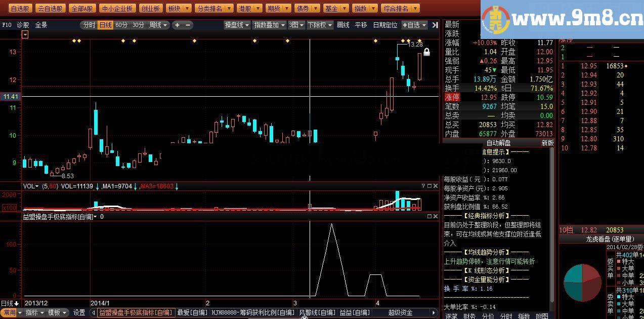Open help for the VOL panel
The image size is (644, 319).
[423, 186]
